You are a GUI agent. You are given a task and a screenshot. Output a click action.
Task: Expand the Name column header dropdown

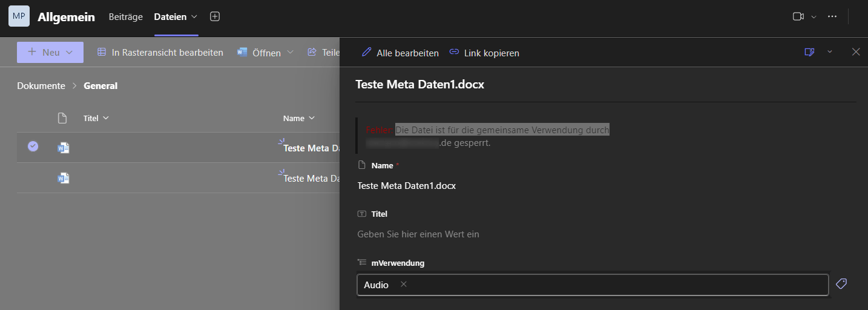pyautogui.click(x=312, y=118)
